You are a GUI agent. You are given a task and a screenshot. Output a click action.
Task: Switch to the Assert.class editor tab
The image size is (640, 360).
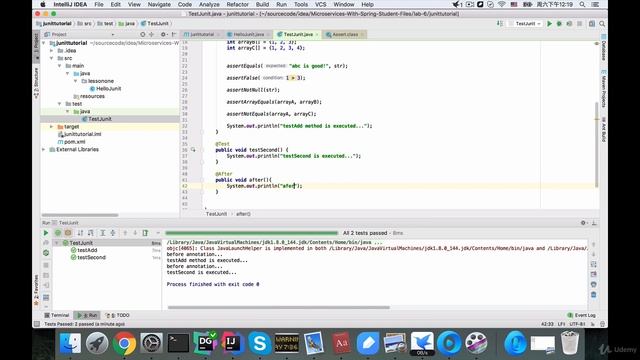click(x=345, y=35)
